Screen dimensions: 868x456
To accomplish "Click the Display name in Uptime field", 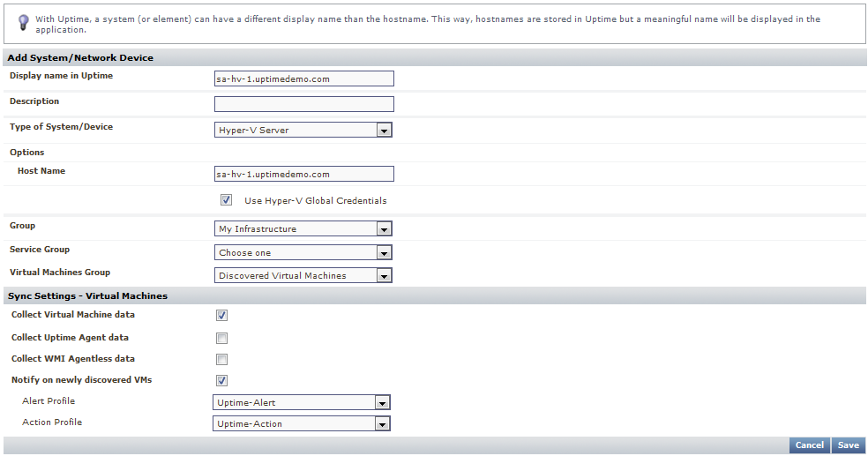I will pos(303,78).
